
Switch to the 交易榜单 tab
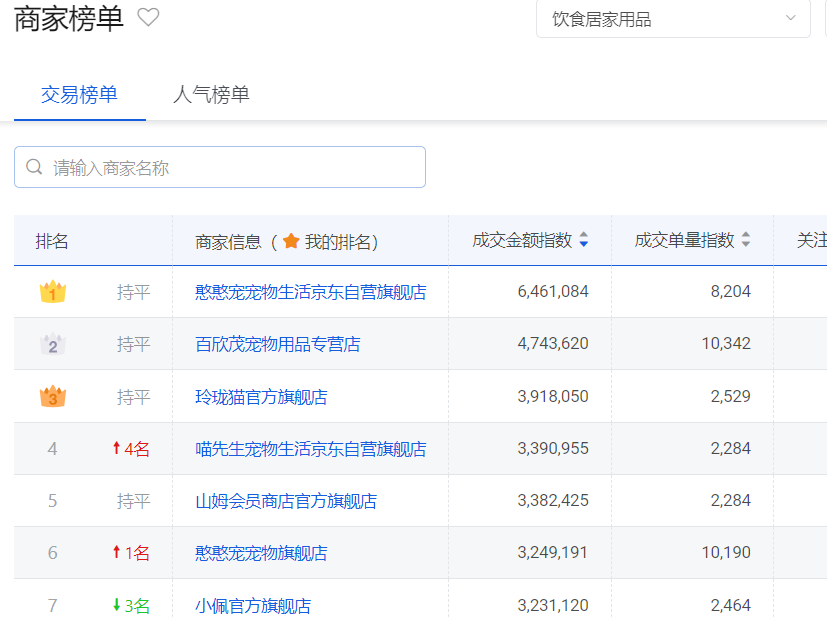point(79,95)
